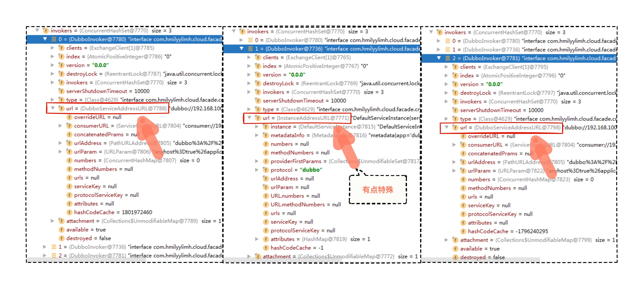Collapse the DubboServiceAddressURL@7788 url node
This screenshot has height=289, width=644.
click(x=53, y=108)
